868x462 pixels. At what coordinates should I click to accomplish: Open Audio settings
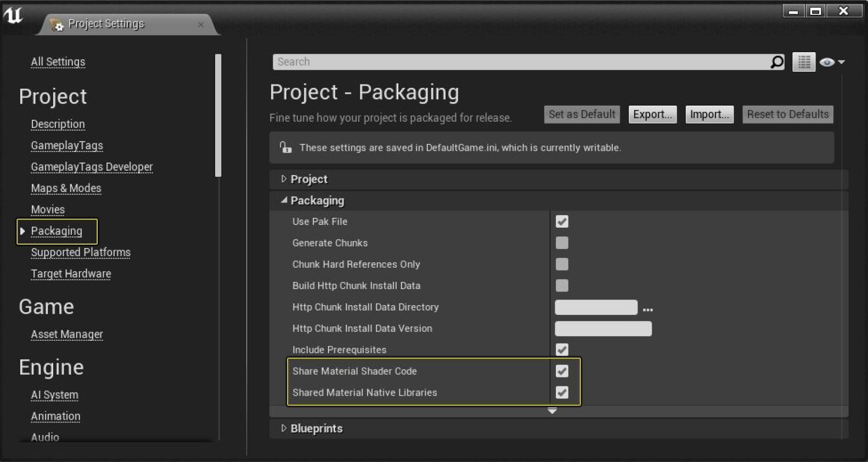coord(45,437)
